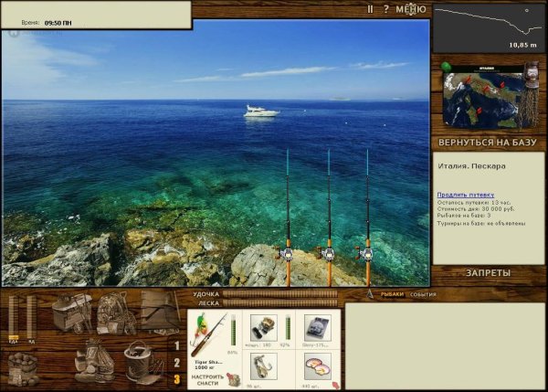
Task: Click the depth profile chart
Action: (x=489, y=28)
